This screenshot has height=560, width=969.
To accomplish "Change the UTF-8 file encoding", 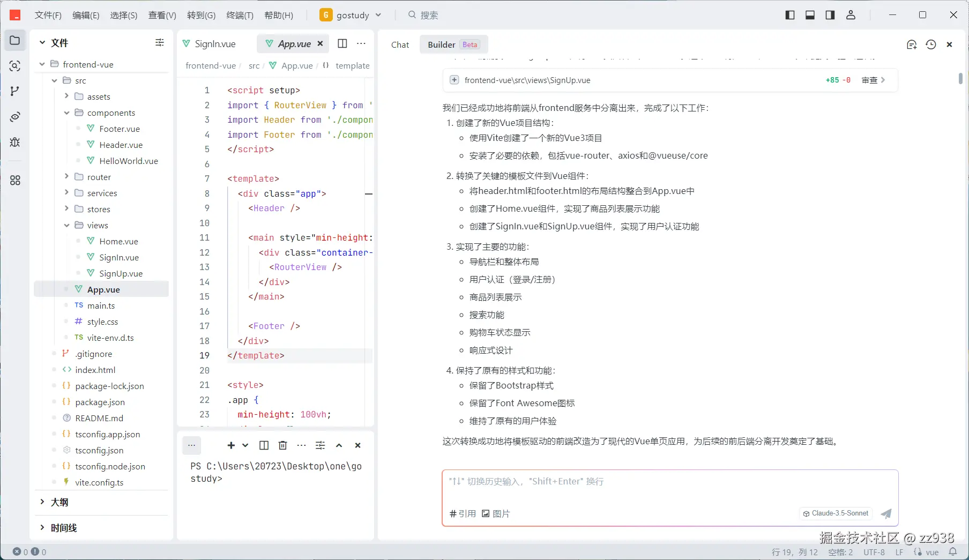I will point(874,552).
